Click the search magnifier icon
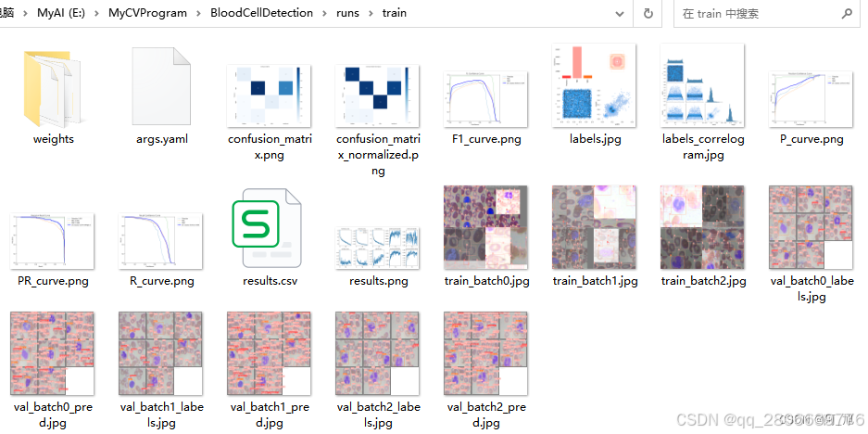The height and width of the screenshot is (434, 868). pos(847,13)
